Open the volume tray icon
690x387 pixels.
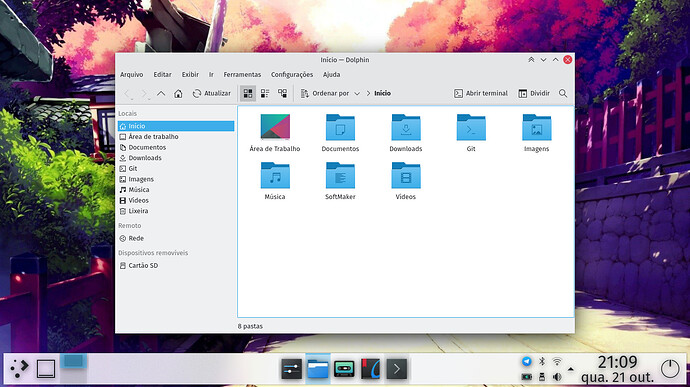coord(557,377)
